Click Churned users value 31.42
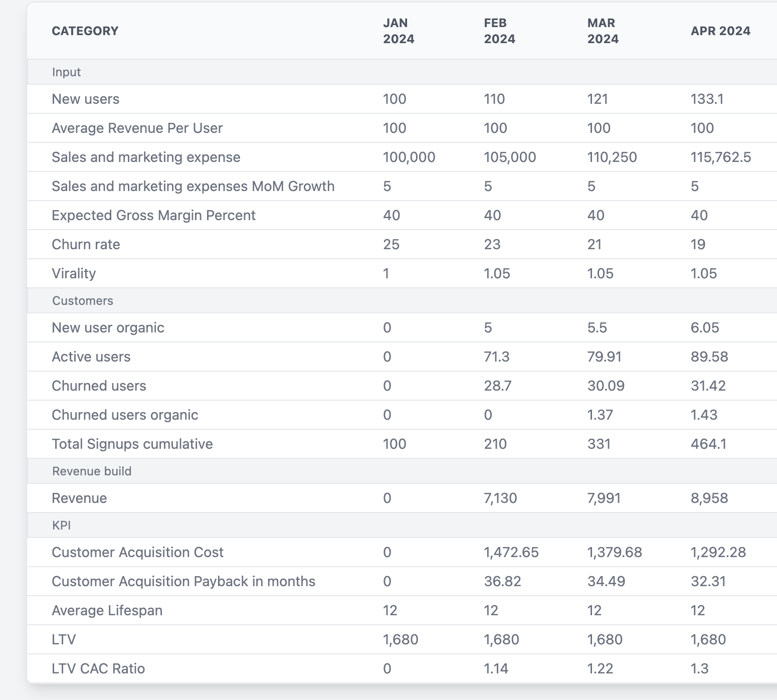Image resolution: width=777 pixels, height=700 pixels. tap(708, 386)
